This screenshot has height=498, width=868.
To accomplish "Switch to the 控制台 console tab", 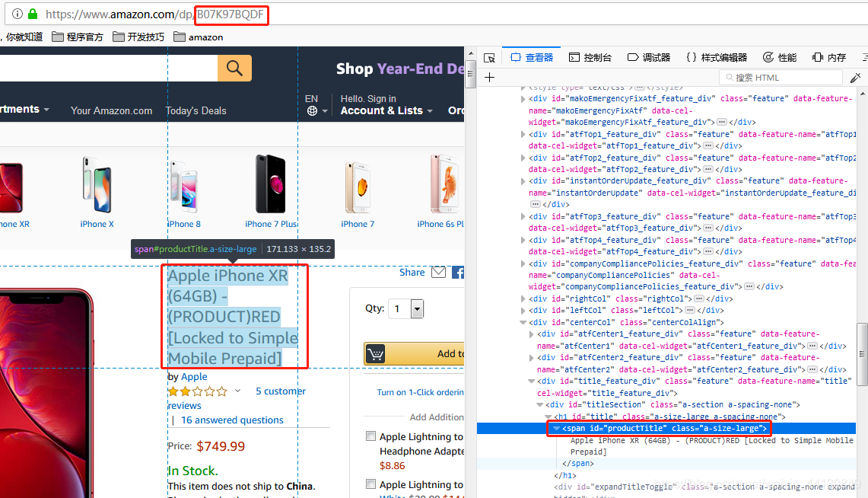I will [x=590, y=58].
